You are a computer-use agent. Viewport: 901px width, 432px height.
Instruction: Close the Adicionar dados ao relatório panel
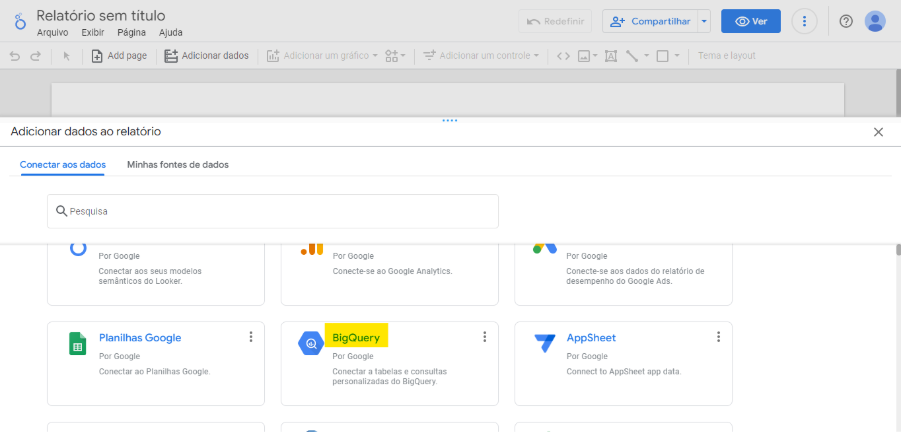(878, 132)
